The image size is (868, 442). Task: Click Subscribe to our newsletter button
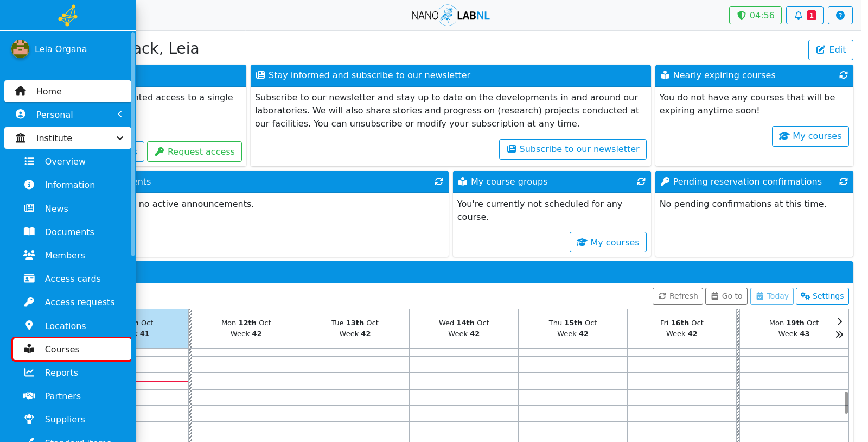pos(572,149)
